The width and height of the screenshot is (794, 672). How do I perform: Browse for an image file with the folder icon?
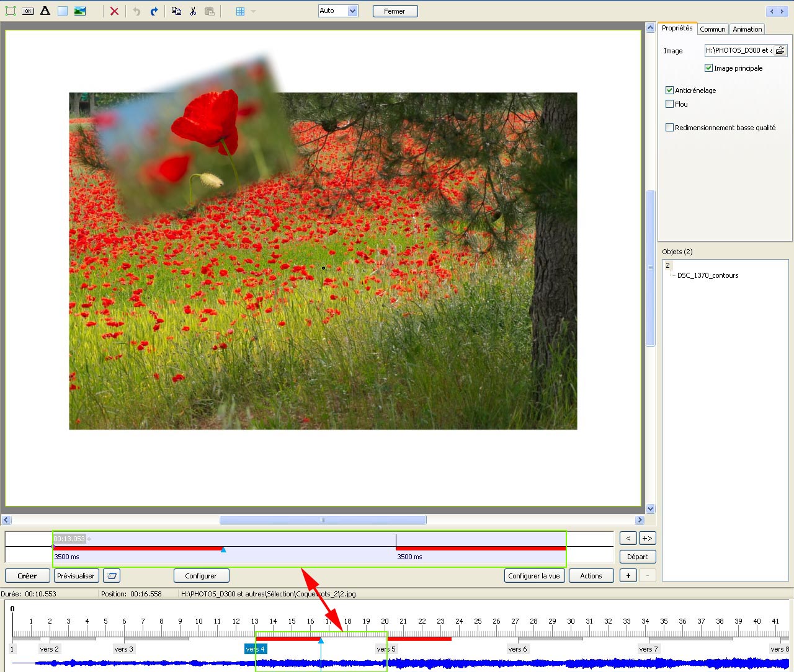point(780,51)
